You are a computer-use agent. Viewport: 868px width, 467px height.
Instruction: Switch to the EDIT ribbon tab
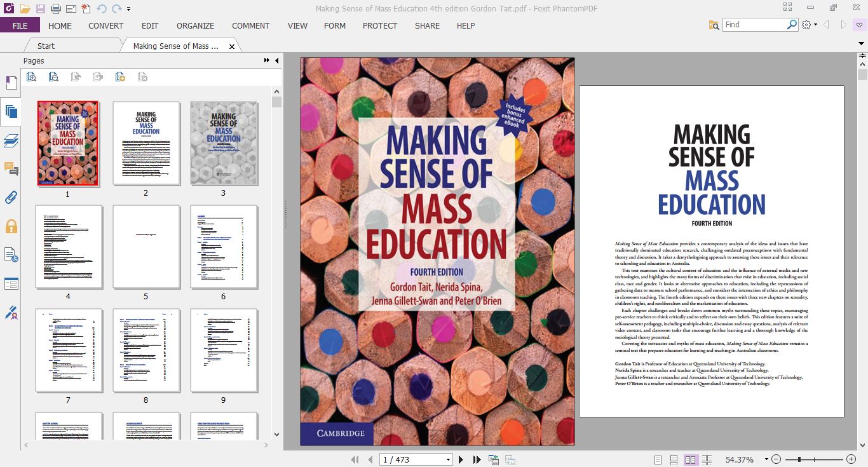[x=150, y=25]
